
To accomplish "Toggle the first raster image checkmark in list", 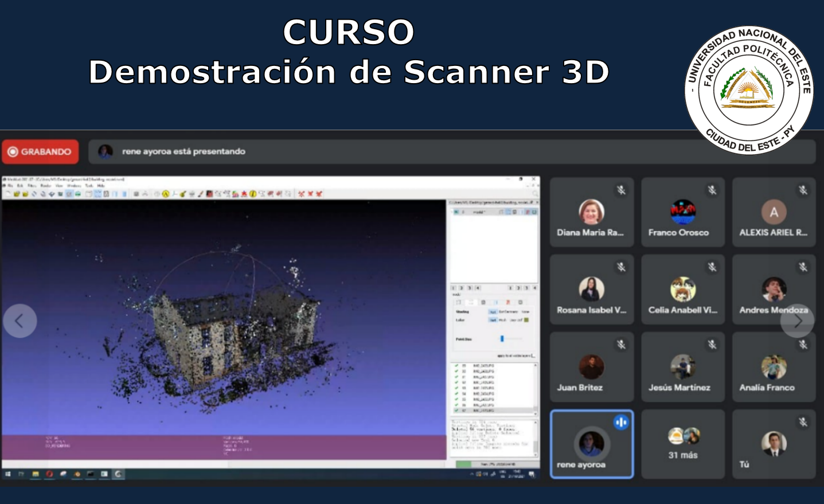I will coord(456,365).
